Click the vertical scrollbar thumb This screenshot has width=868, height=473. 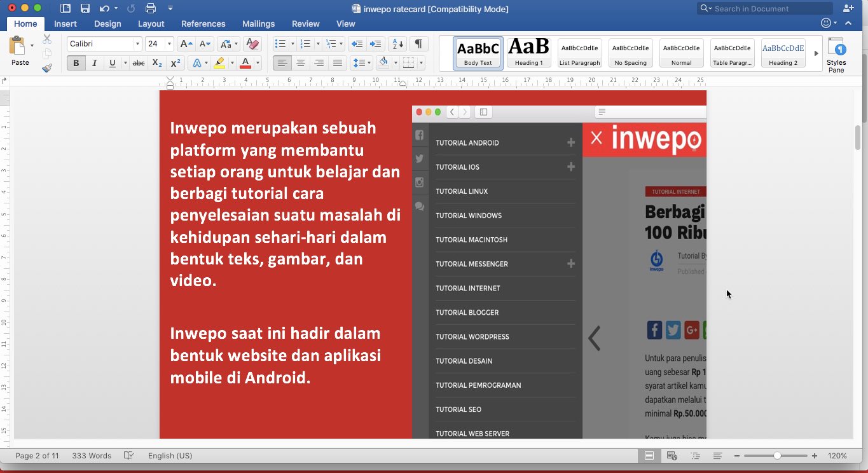(858, 137)
